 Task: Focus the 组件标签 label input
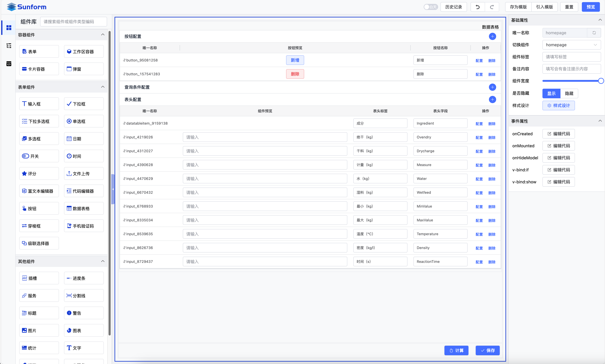pyautogui.click(x=571, y=57)
